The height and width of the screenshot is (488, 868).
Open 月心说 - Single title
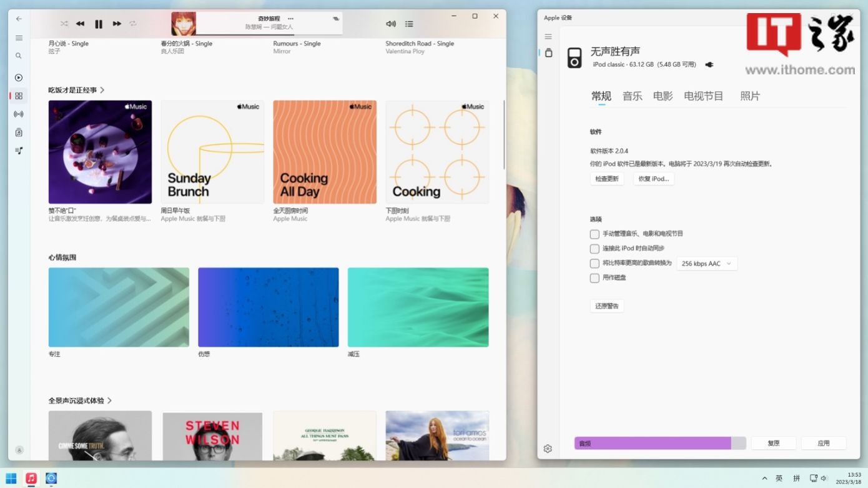69,44
